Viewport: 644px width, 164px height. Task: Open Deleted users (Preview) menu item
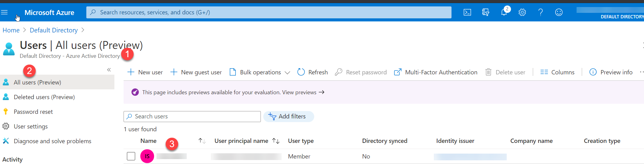[x=44, y=97]
